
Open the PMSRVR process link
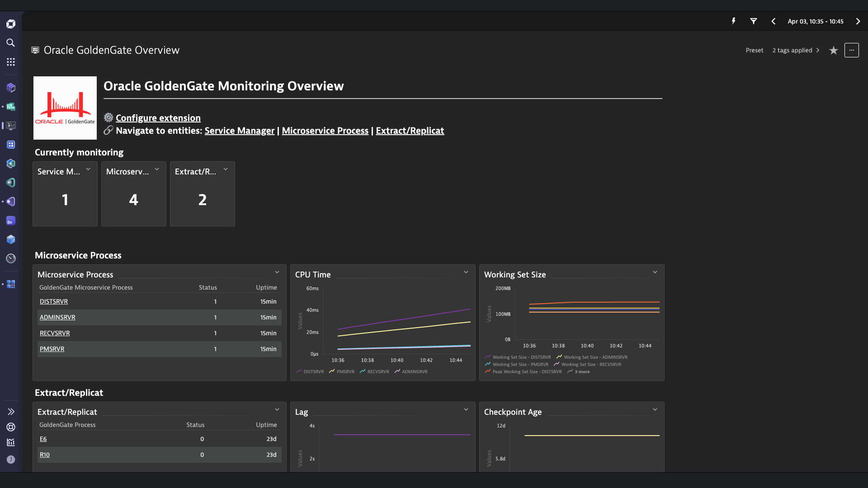52,349
